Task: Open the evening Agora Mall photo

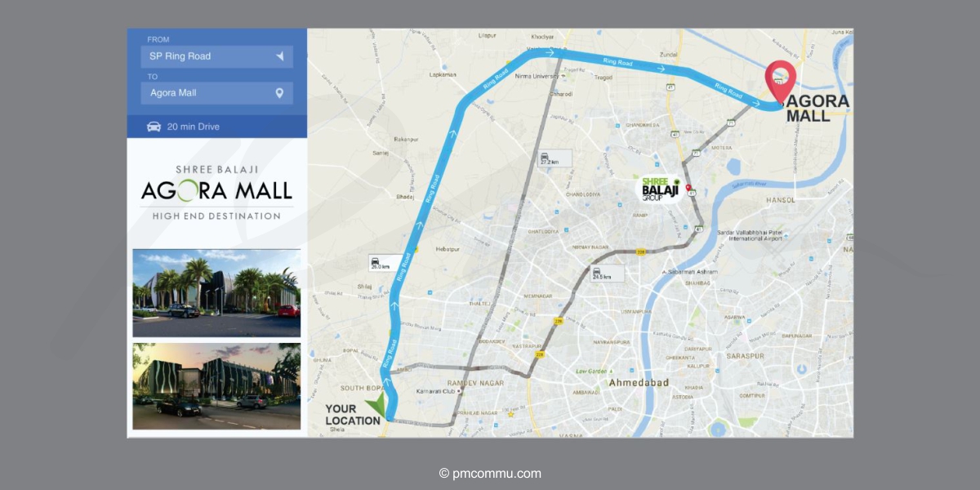Action: [x=216, y=385]
